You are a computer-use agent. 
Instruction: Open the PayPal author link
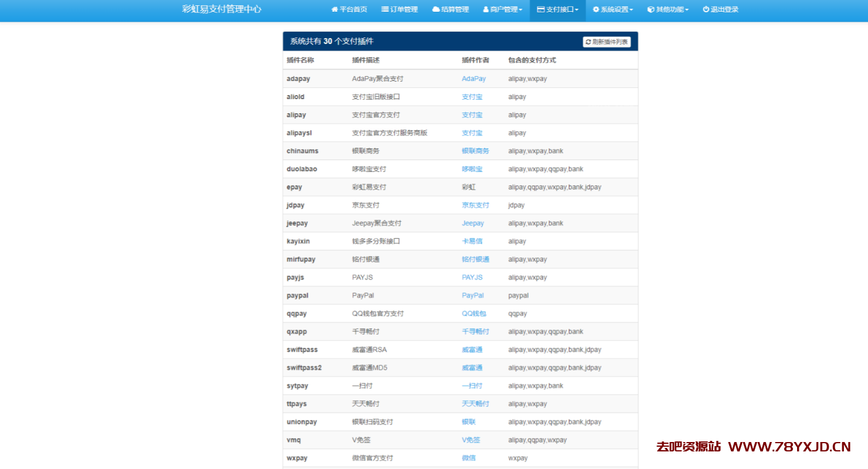[x=473, y=295]
